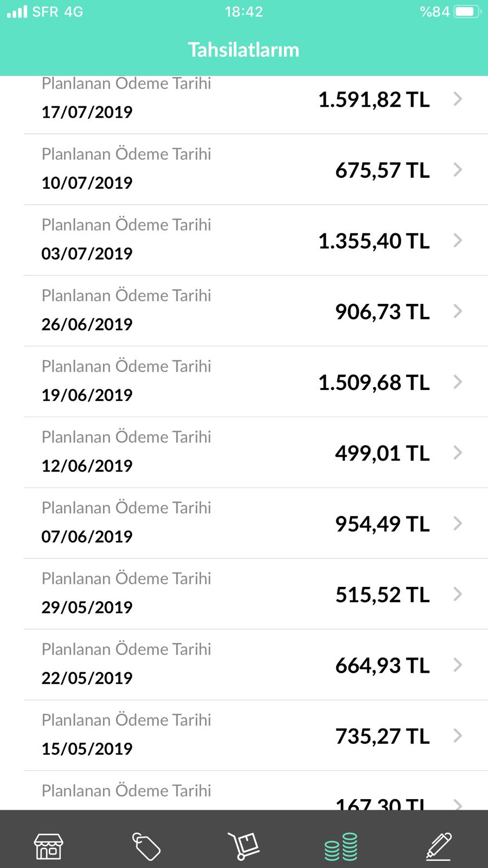This screenshot has width=488, height=868.
Task: Select the coins stack payments icon
Action: pos(341,846)
